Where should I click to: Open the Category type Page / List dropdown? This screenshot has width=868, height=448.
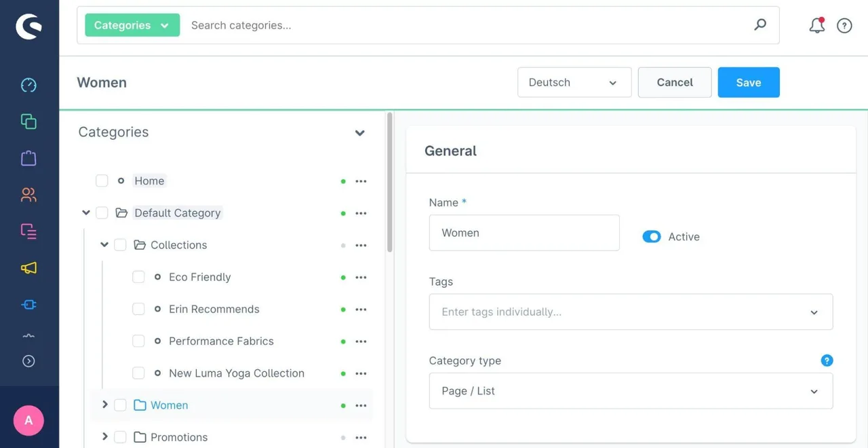[631, 391]
